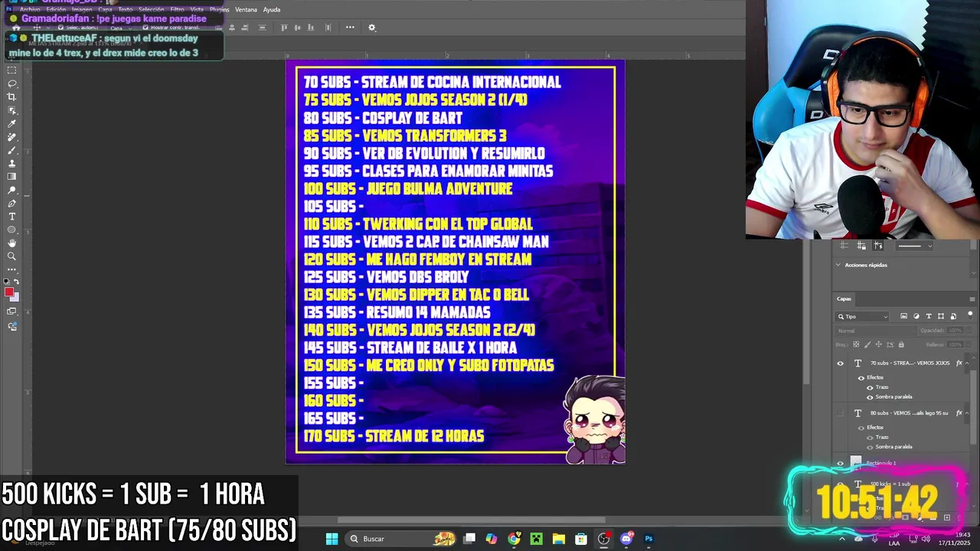Open the Windows Start menu

(x=332, y=539)
